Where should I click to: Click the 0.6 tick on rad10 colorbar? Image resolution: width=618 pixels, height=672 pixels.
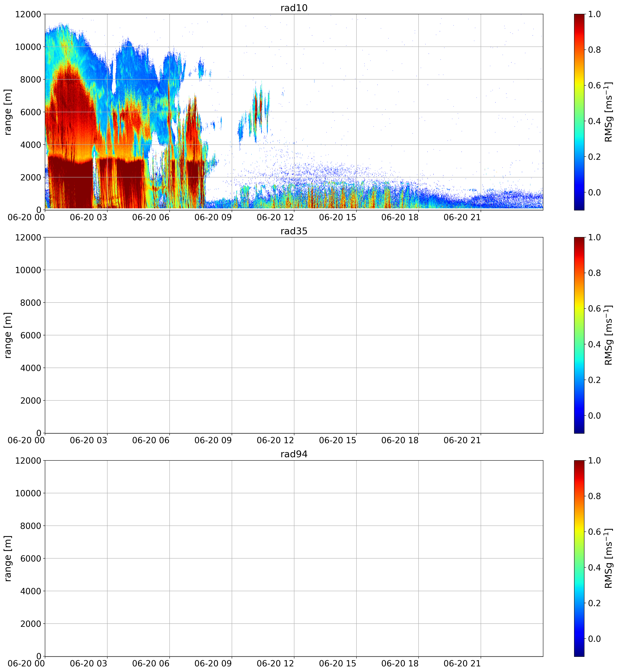coord(594,85)
